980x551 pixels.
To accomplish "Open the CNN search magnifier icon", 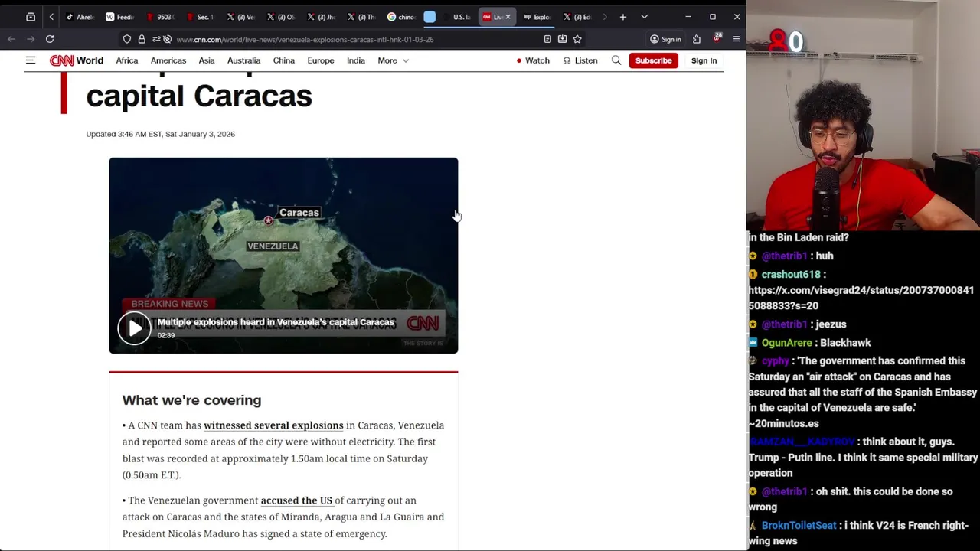I will 616,60.
